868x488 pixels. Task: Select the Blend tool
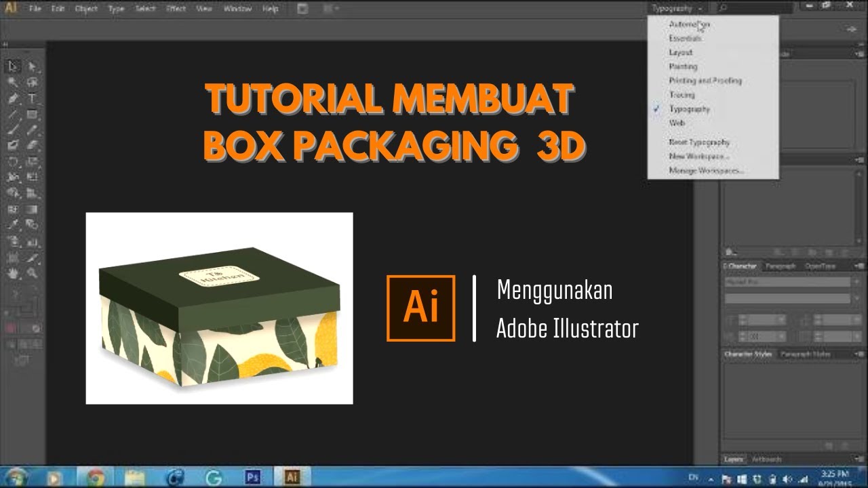click(32, 225)
